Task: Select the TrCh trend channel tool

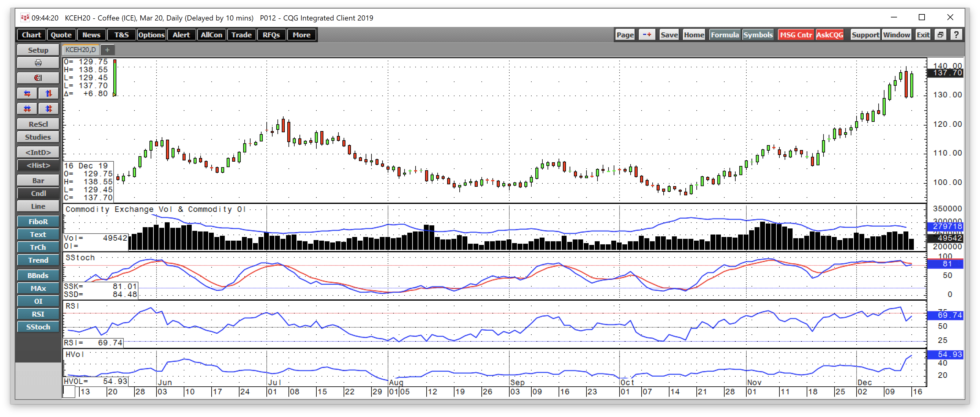Action: tap(38, 247)
